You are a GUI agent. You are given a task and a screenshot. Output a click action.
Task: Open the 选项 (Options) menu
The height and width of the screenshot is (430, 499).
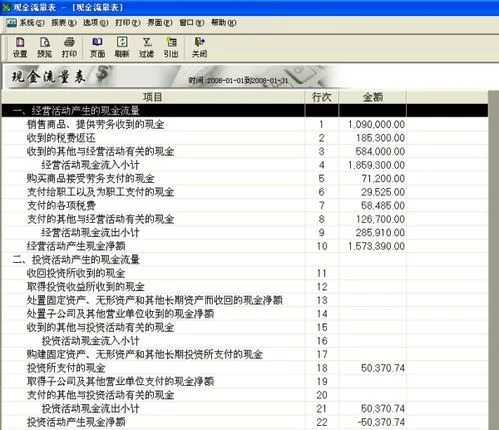click(x=96, y=23)
